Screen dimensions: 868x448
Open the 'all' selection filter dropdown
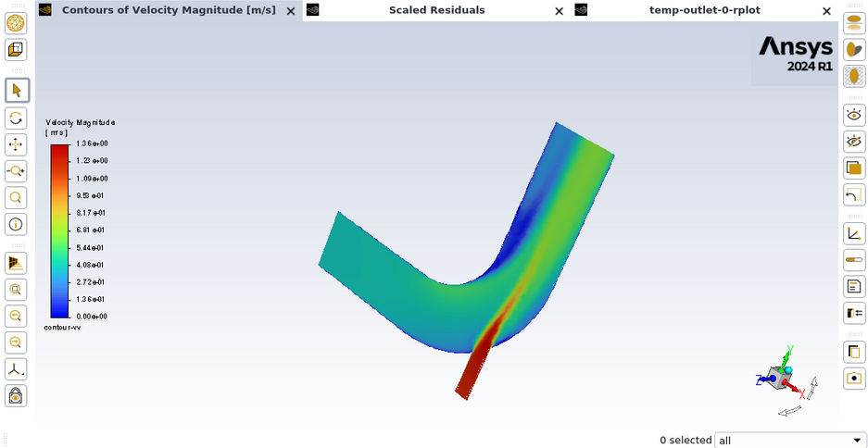click(790, 441)
